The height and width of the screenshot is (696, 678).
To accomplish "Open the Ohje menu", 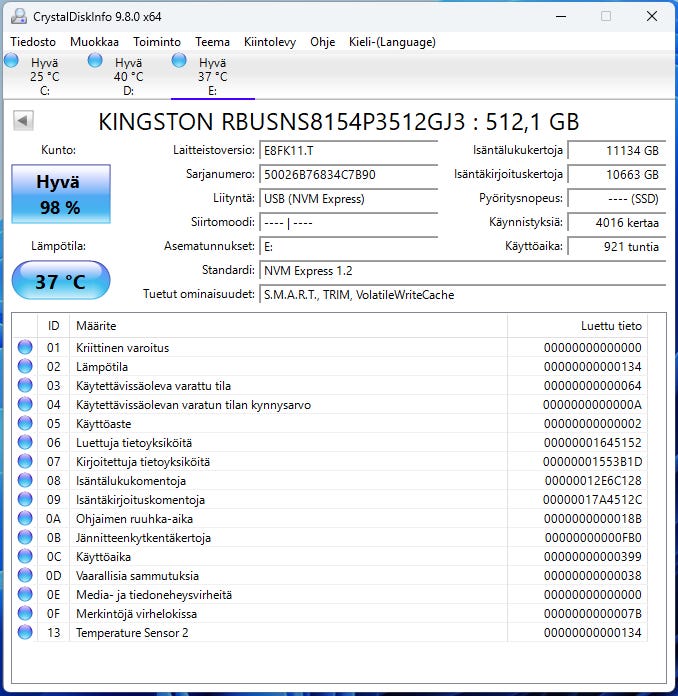I will 322,42.
